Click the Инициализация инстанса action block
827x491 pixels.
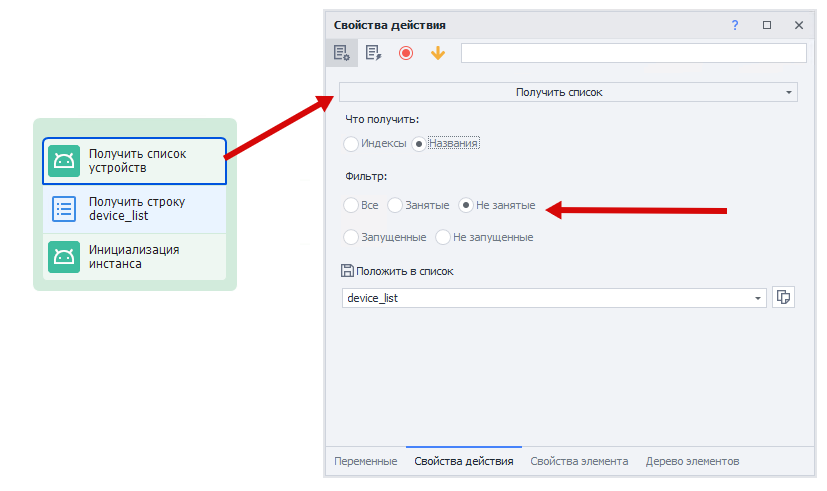135,257
